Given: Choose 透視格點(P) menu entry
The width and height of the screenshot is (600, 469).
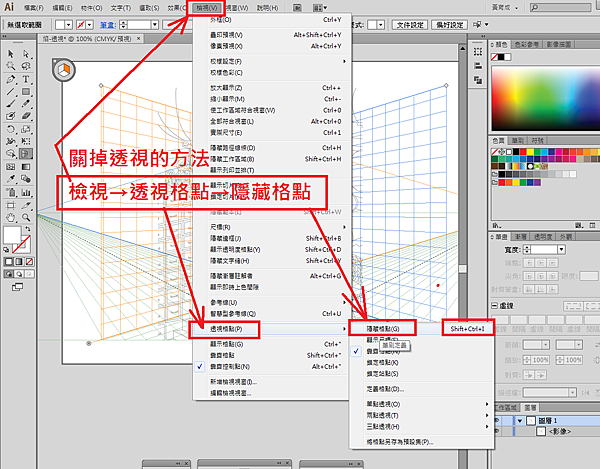Looking at the screenshot, I should (271, 329).
